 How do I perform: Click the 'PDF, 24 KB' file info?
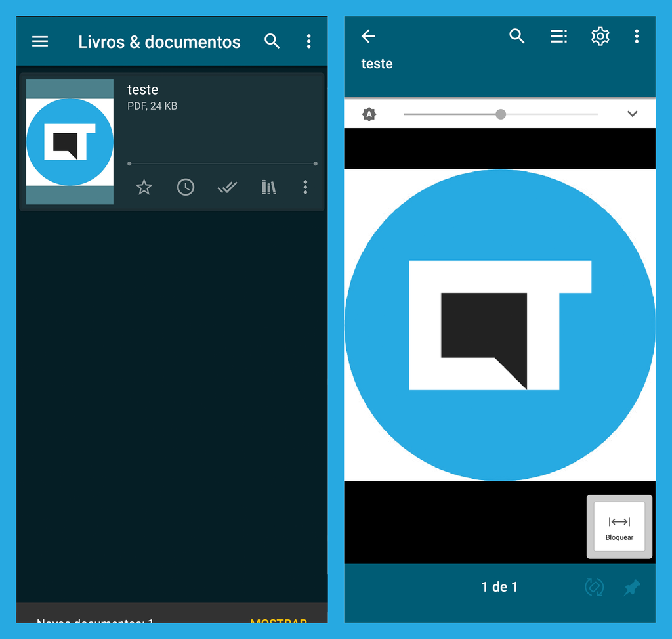click(x=152, y=106)
